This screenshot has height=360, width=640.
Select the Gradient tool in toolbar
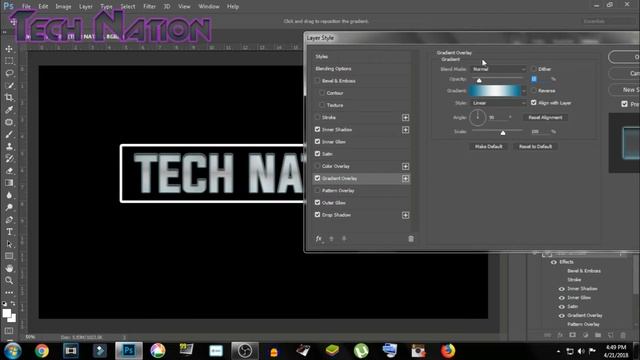click(9, 183)
